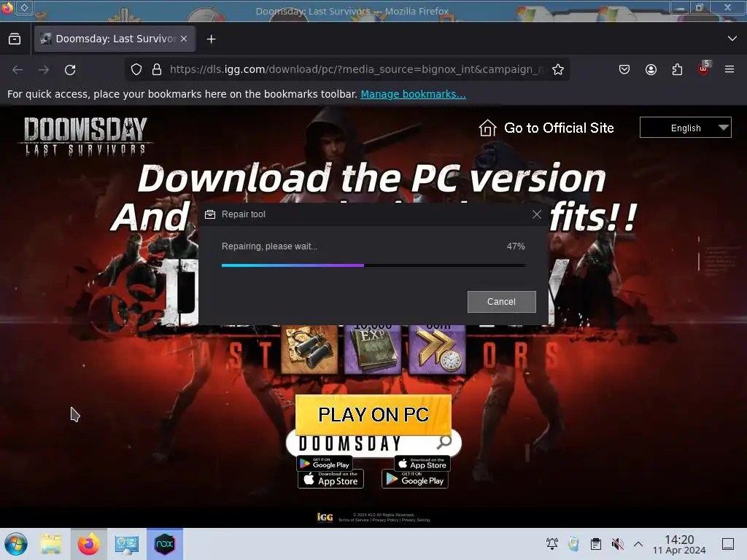Click the IGG footer logo
Viewport: 747px width, 560px height.
click(x=325, y=517)
